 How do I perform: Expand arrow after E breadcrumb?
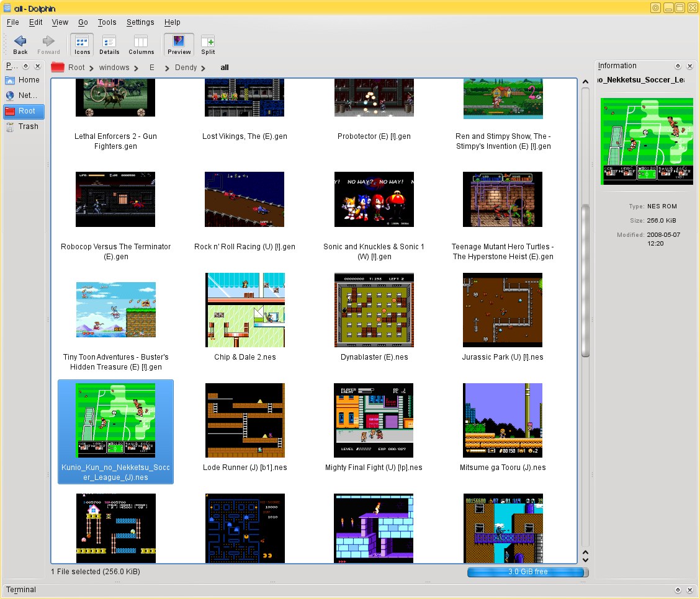pyautogui.click(x=167, y=68)
